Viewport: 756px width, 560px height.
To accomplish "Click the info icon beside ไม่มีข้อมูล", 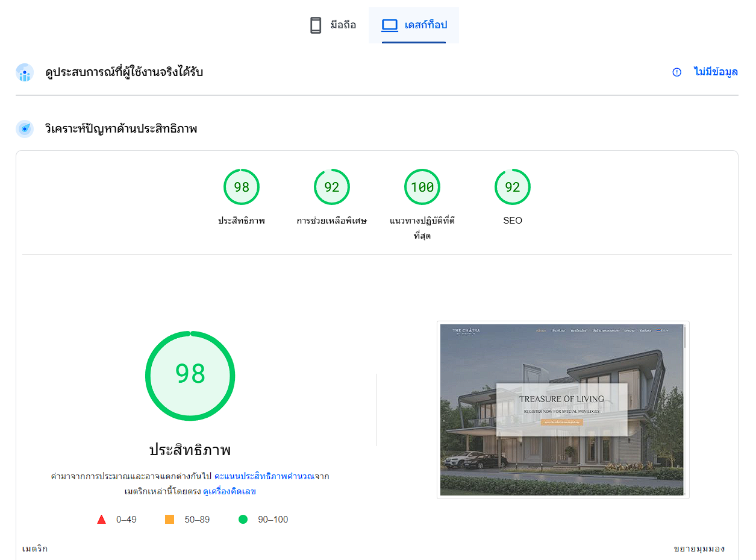I will (x=676, y=72).
